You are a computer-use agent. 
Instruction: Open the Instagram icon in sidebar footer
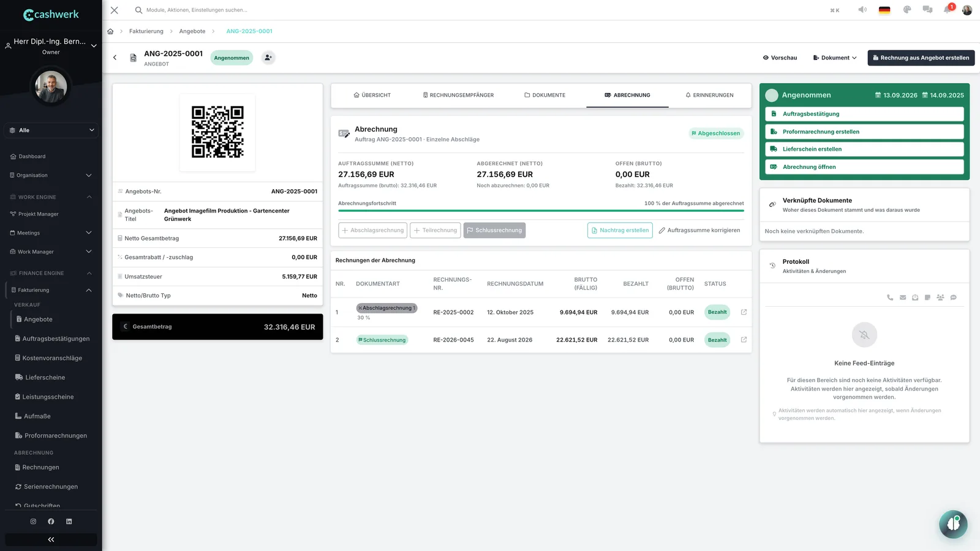click(x=33, y=522)
